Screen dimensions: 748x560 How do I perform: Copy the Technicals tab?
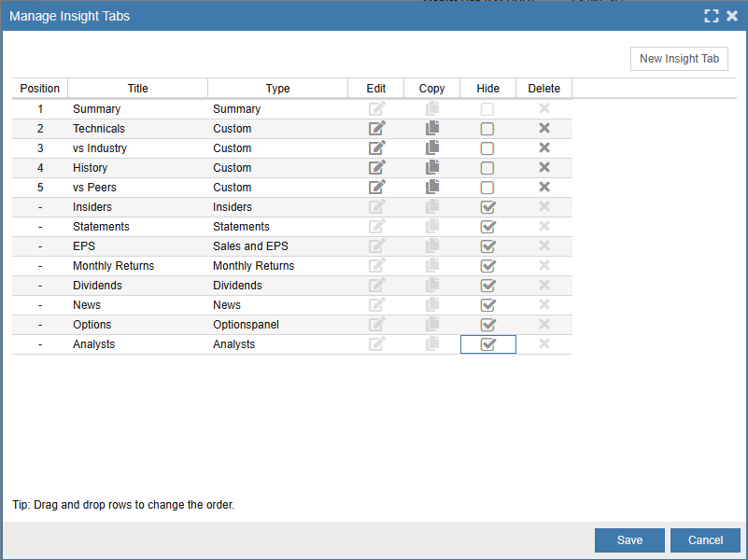(432, 128)
